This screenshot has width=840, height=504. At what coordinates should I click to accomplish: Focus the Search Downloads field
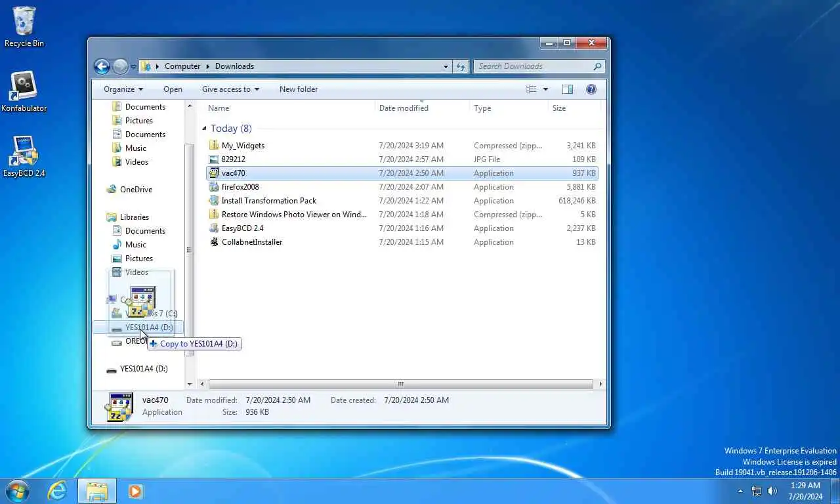[x=533, y=66]
